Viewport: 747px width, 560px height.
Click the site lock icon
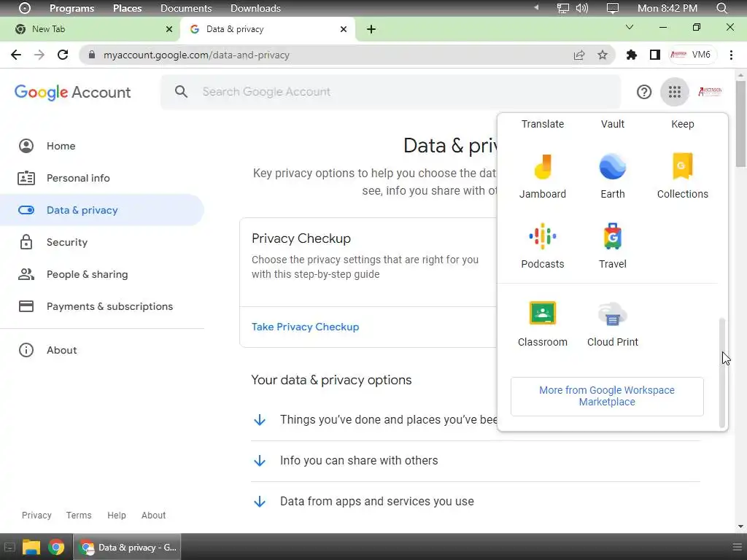tap(91, 55)
